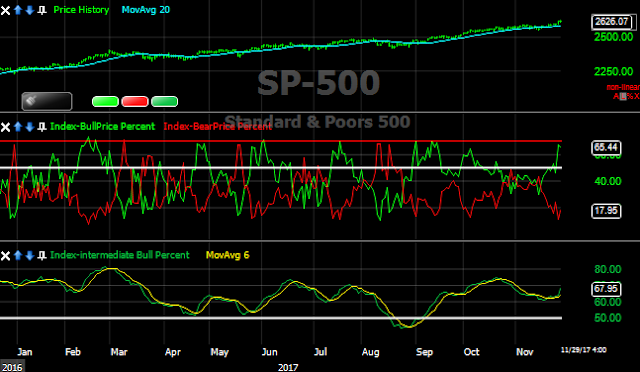This screenshot has width=640, height=372.
Task: Click the 2250.00 price axis label
Action: coord(613,71)
